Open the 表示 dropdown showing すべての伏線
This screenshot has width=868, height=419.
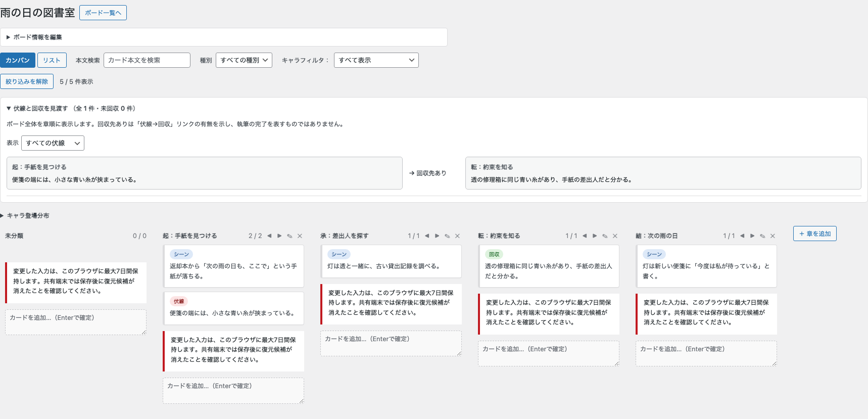[x=53, y=143]
